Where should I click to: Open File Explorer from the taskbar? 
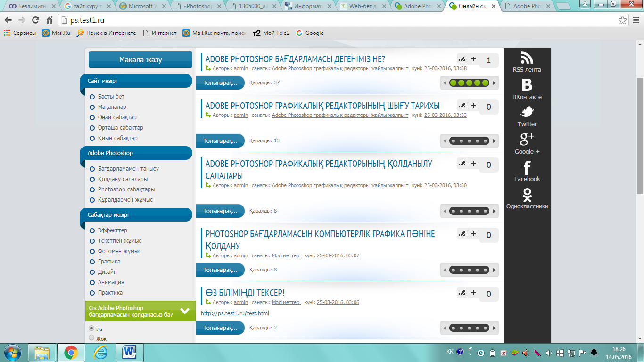[42, 353]
